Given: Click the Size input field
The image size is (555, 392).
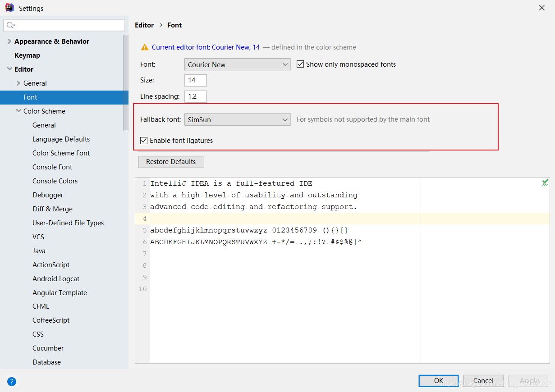Looking at the screenshot, I should click(x=196, y=80).
